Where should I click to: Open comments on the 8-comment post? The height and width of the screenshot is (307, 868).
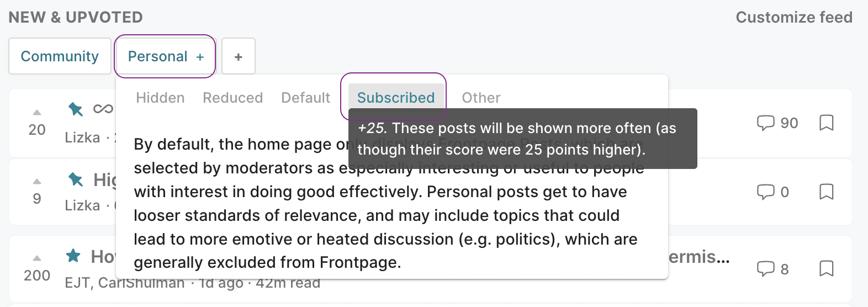coord(772,269)
